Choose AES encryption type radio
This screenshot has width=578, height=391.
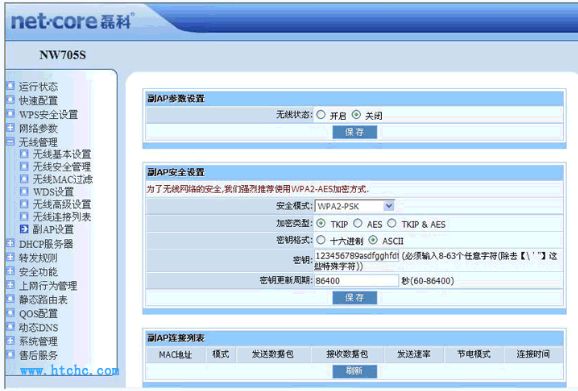[358, 223]
